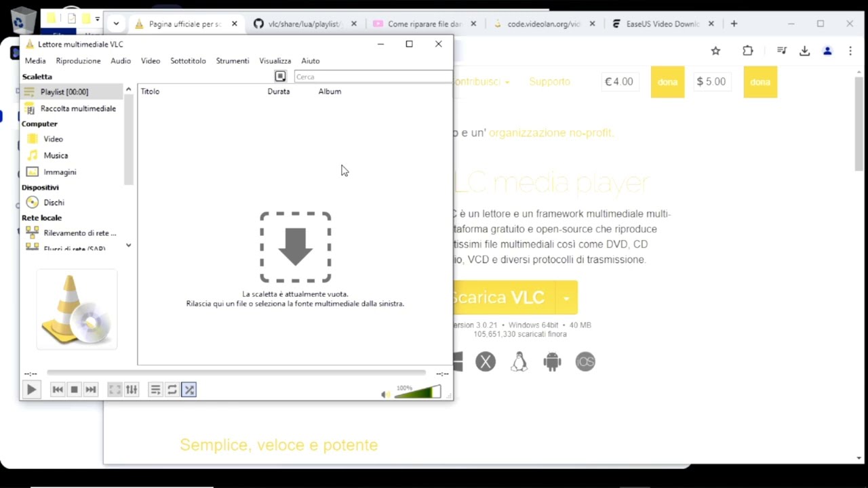Click the sidebar scroll-up arrow in VLC
868x488 pixels.
coord(128,89)
